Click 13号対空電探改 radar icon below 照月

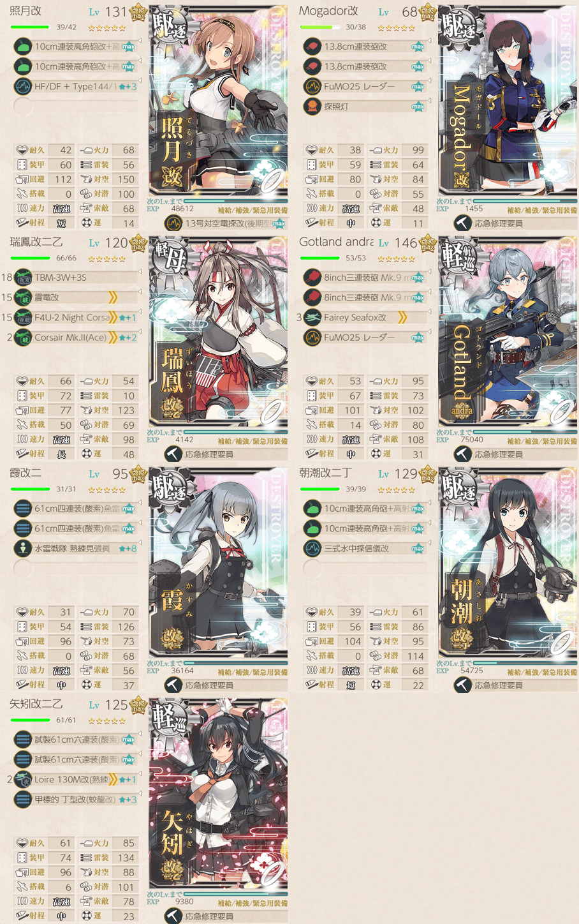coord(173,223)
